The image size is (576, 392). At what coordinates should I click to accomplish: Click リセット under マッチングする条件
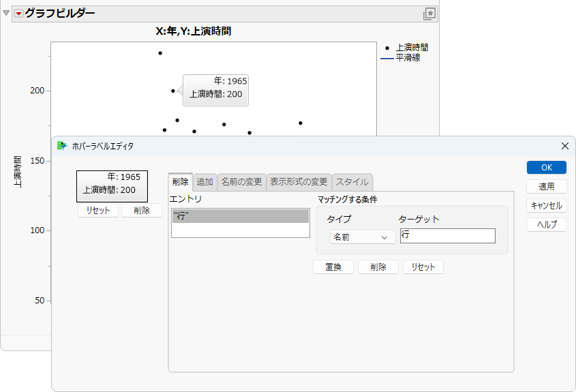[x=423, y=267]
